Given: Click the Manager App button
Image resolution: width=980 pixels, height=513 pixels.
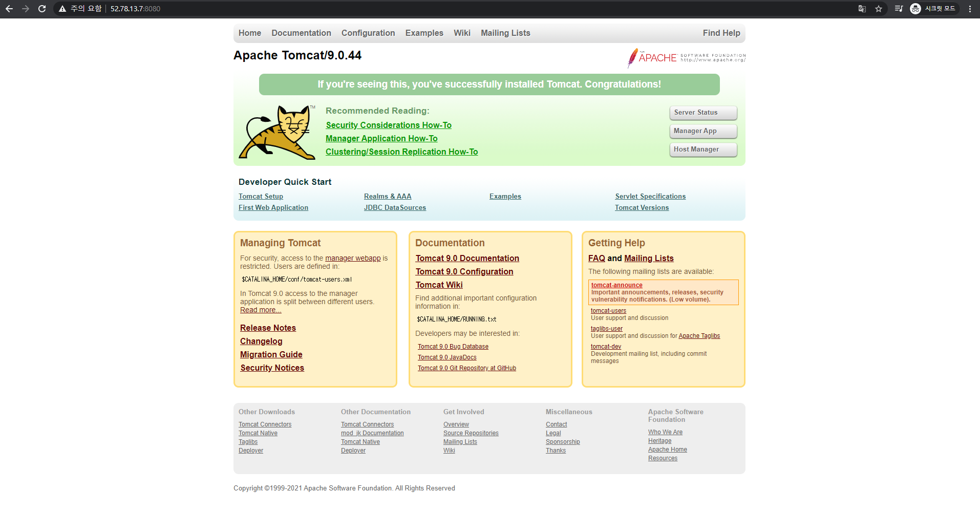Looking at the screenshot, I should [x=703, y=131].
